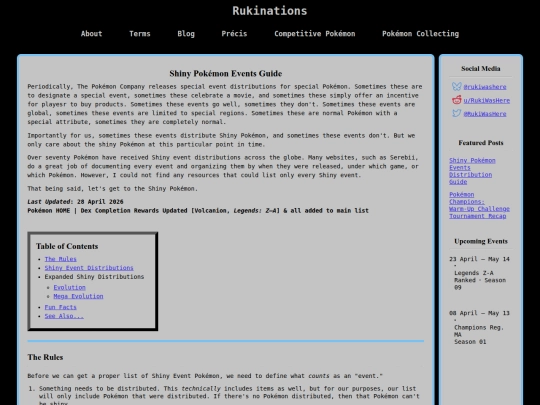The image size is (540, 405).
Task: Click Legends Z-A Ranked Season 09 event
Action: click(x=480, y=280)
